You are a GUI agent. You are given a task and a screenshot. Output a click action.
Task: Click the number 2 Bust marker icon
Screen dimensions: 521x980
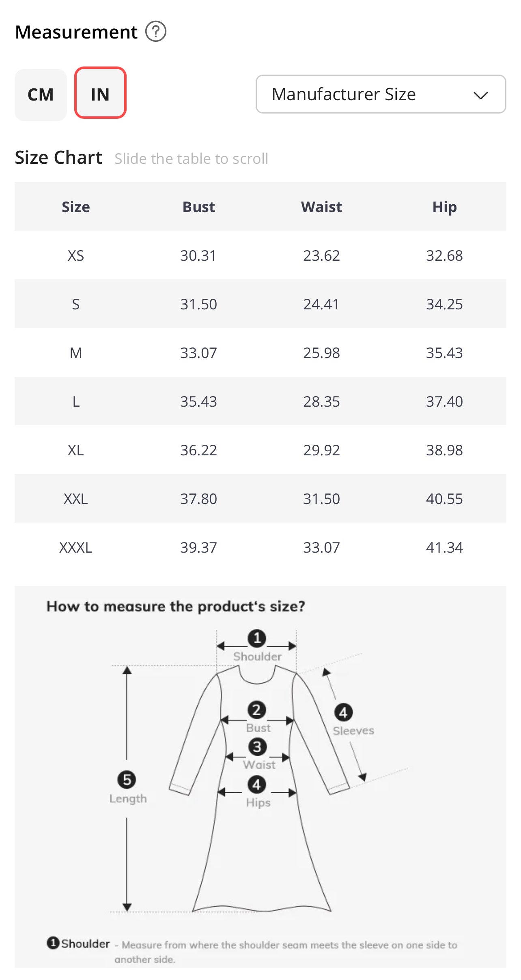point(257,710)
